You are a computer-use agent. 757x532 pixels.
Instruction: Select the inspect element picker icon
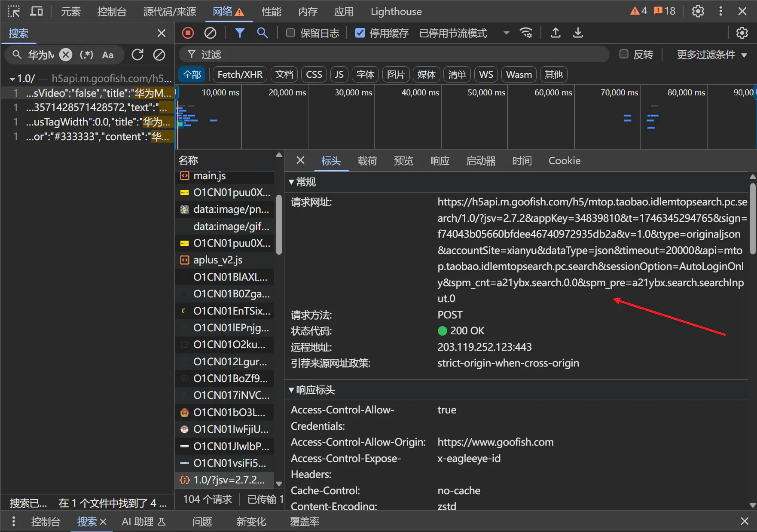(14, 12)
